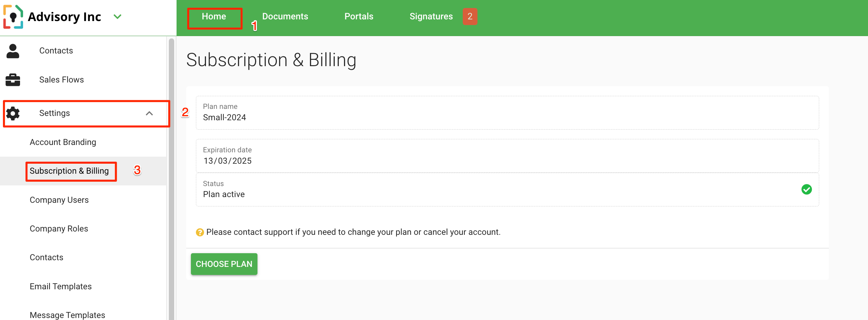Image resolution: width=868 pixels, height=320 pixels.
Task: Select Subscription & Billing in sidebar
Action: coord(70,171)
